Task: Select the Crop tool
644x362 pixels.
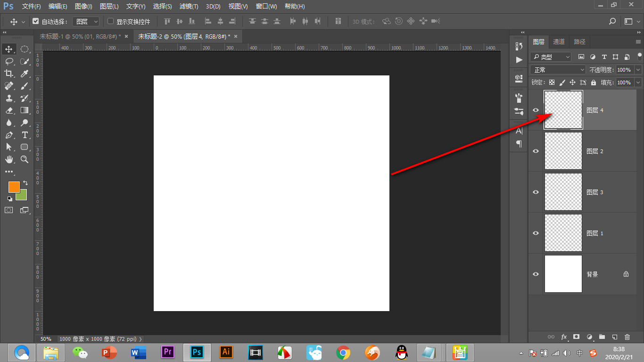Action: (9, 73)
